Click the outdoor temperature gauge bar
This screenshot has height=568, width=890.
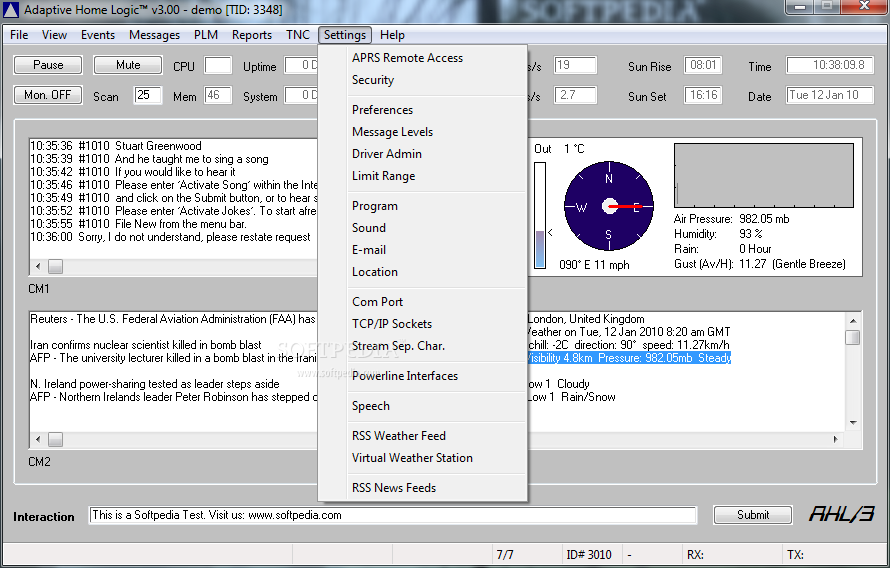tap(540, 215)
